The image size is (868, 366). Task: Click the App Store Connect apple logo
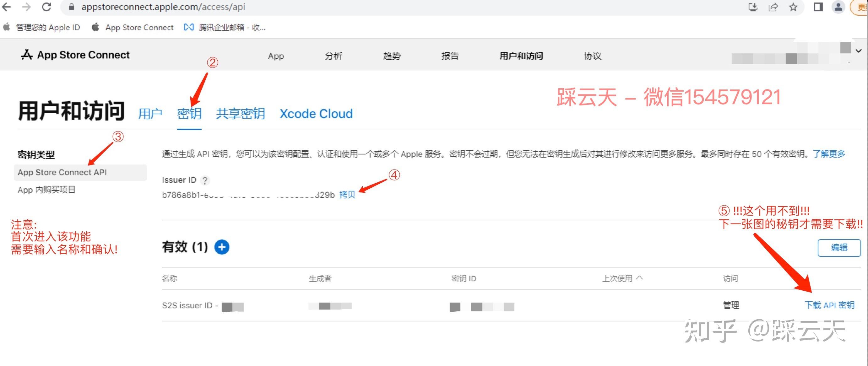pos(27,54)
